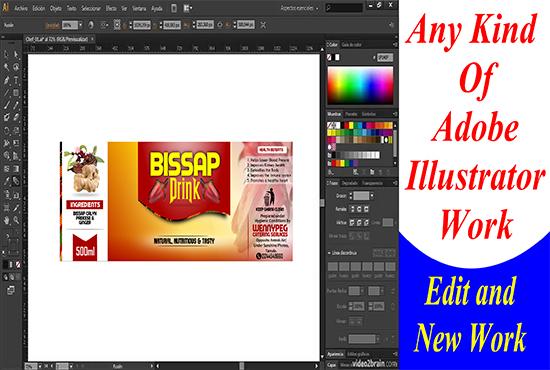
Task: Select the Hand tool
Action: tap(6, 220)
